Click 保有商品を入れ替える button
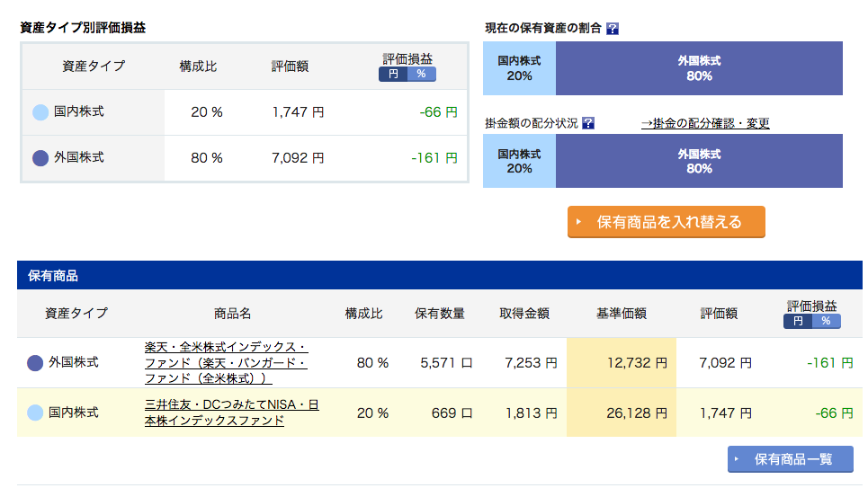 pyautogui.click(x=667, y=222)
